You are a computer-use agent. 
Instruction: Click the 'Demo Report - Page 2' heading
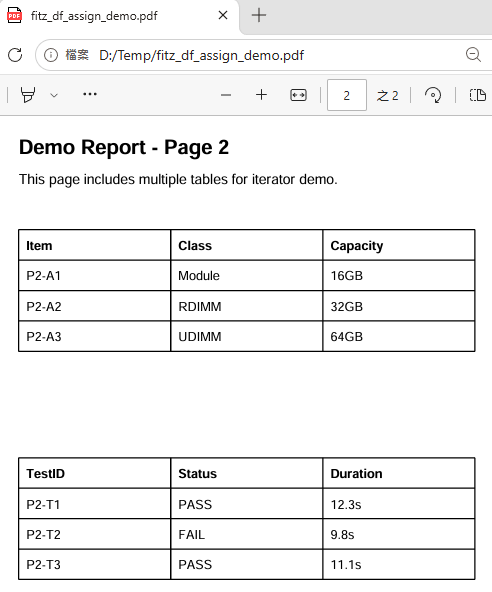(124, 147)
